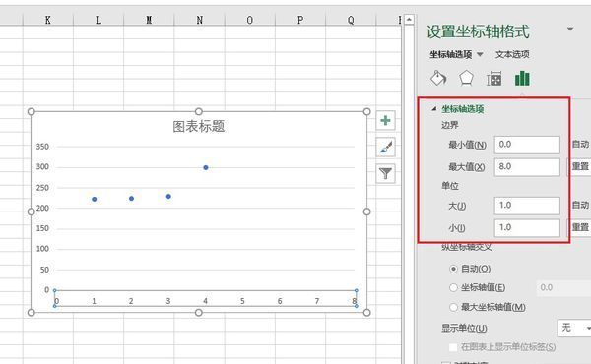Click the 最小值(N) input field

(x=527, y=145)
